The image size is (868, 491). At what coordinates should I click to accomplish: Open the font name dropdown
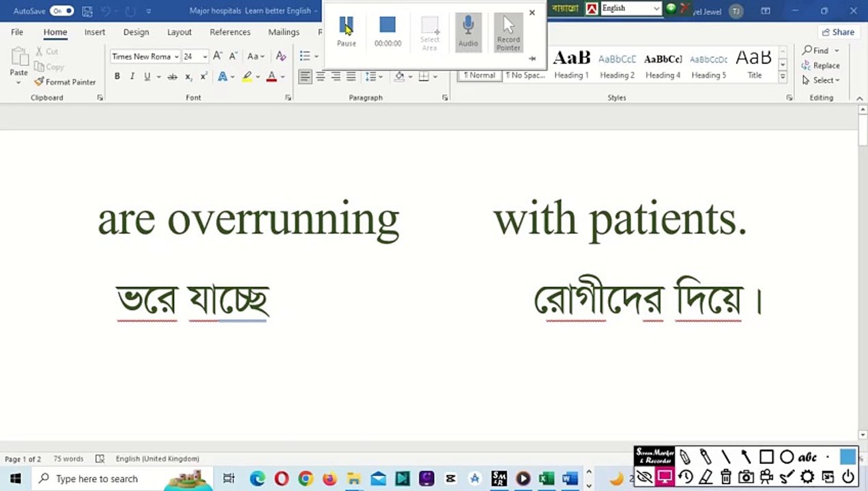point(176,57)
